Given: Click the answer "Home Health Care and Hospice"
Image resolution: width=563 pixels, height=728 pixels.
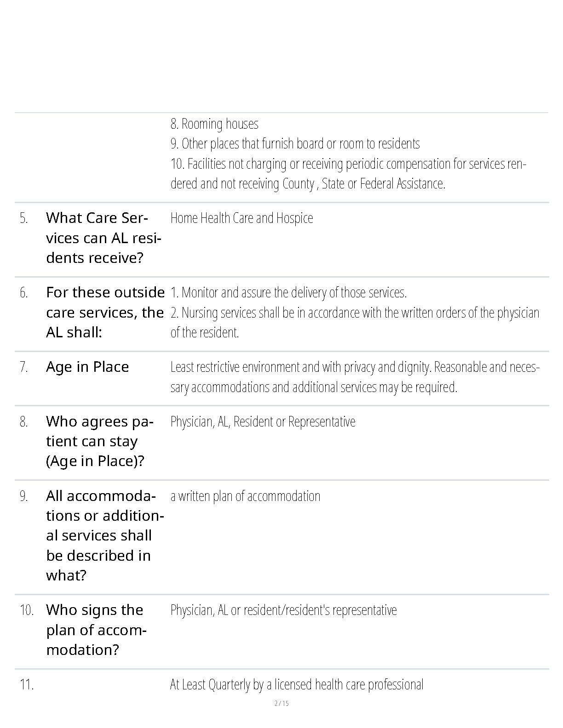Looking at the screenshot, I should (x=241, y=218).
